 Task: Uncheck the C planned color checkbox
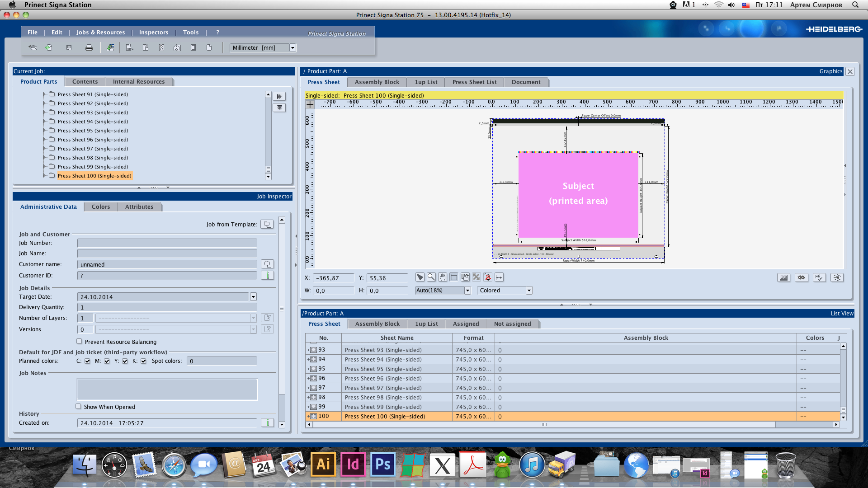(87, 361)
